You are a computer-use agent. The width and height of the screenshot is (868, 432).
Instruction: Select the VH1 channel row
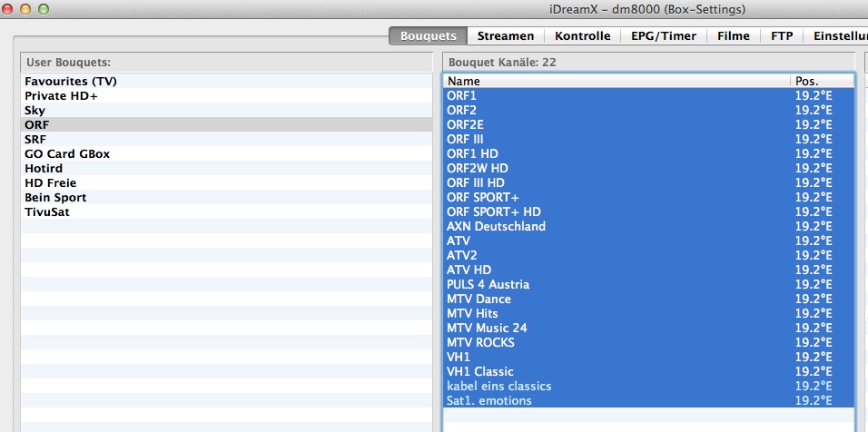(x=649, y=357)
